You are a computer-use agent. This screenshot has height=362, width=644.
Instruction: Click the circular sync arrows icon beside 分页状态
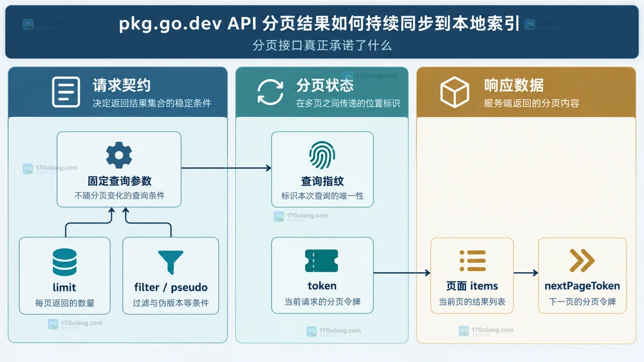coord(270,92)
